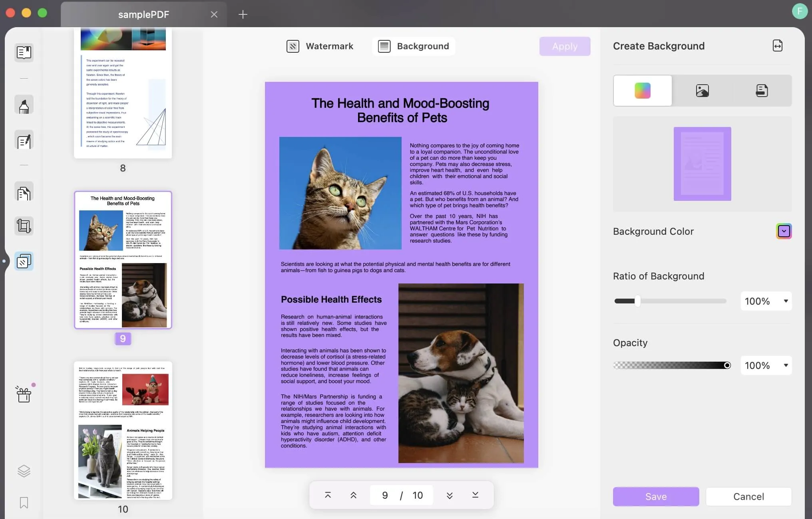Open the Opacity percentage dropdown
812x519 pixels.
point(786,365)
